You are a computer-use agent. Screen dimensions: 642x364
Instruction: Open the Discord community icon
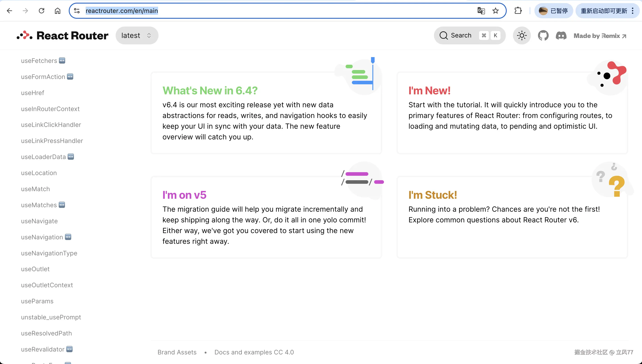(561, 35)
